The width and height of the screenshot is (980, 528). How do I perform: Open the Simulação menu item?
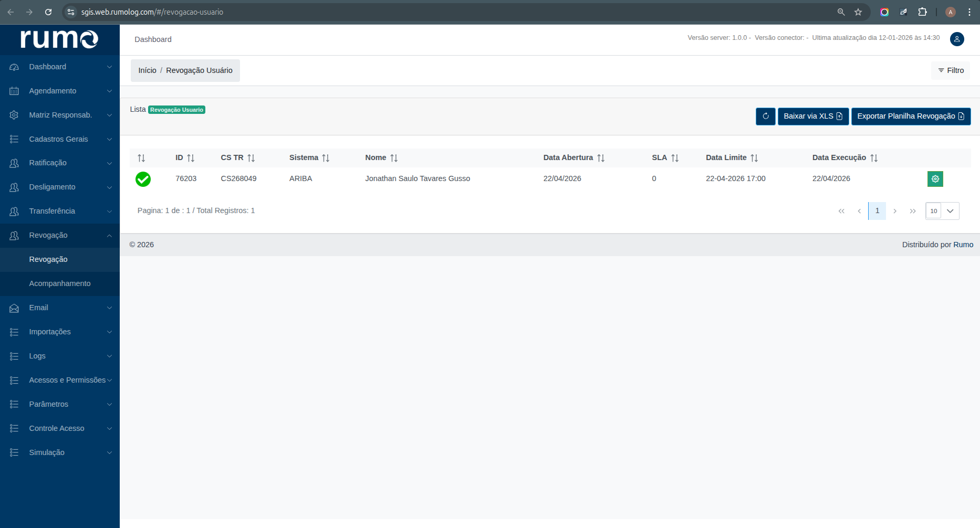click(x=60, y=453)
